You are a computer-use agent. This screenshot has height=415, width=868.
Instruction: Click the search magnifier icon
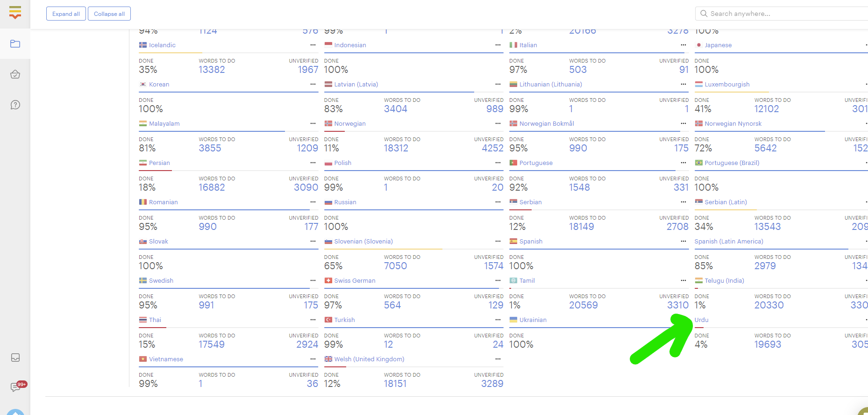(x=704, y=14)
